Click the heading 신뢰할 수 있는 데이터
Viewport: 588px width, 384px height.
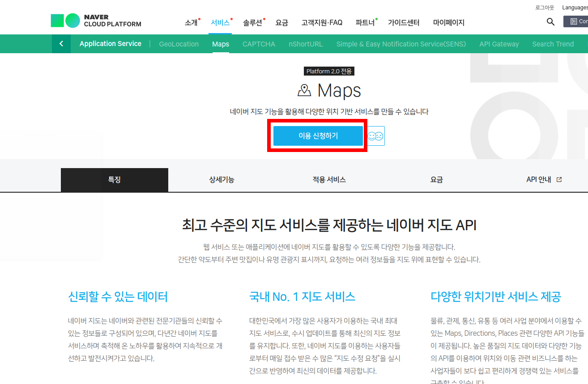click(118, 296)
